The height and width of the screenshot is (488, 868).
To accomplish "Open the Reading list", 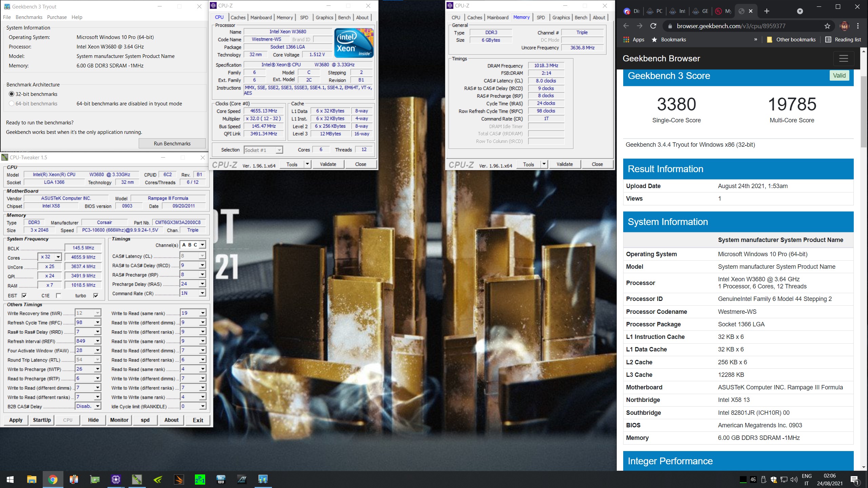I will tap(843, 40).
